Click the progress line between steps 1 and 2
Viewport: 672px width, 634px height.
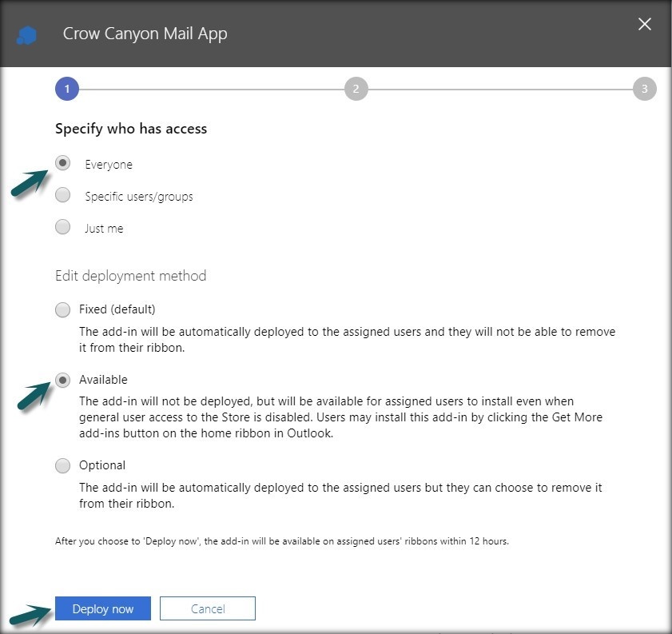click(x=212, y=90)
